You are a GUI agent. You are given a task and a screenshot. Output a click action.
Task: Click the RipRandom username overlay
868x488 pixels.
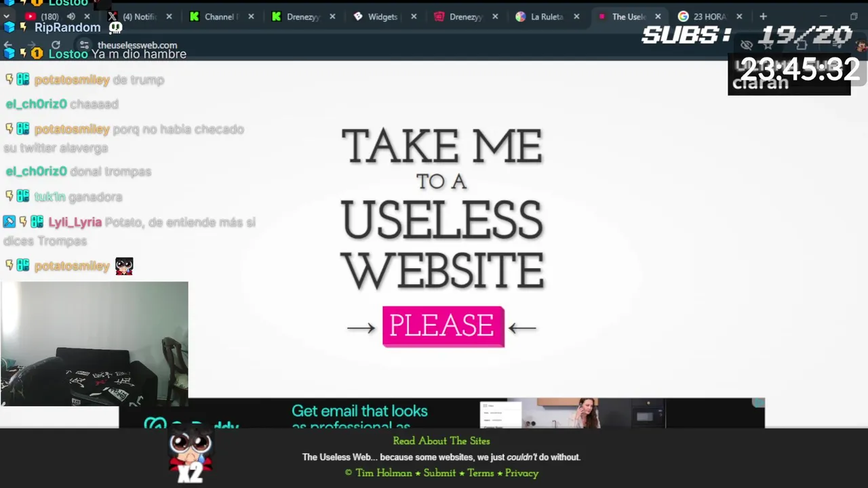point(68,28)
